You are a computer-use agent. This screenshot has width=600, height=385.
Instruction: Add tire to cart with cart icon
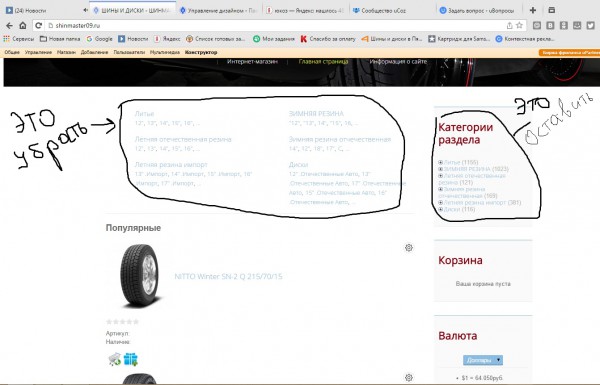coord(114,359)
